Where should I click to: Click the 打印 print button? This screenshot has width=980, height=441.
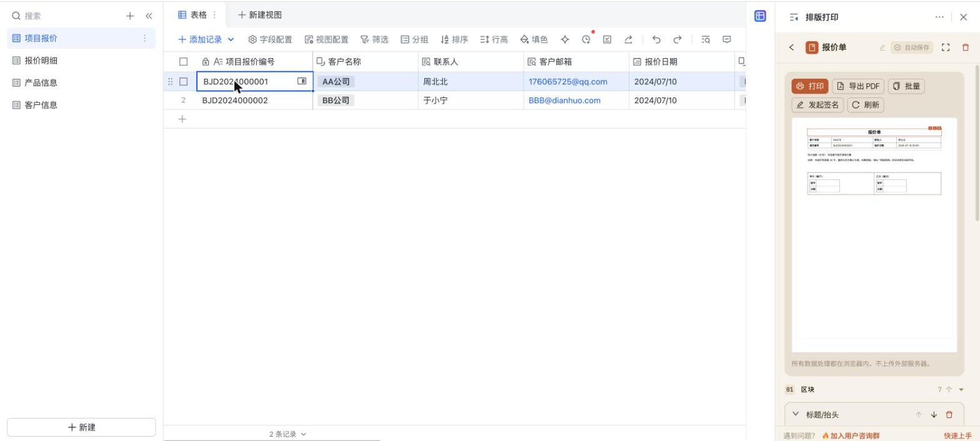tap(810, 86)
